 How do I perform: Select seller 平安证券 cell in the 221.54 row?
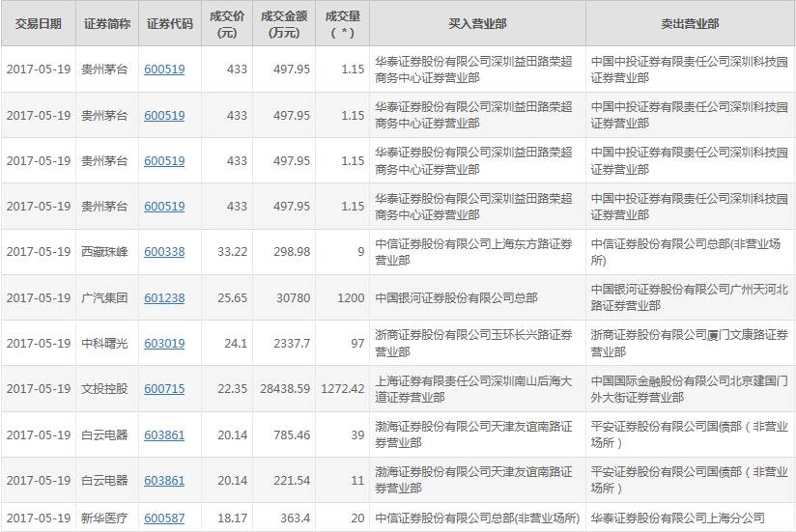(690, 480)
